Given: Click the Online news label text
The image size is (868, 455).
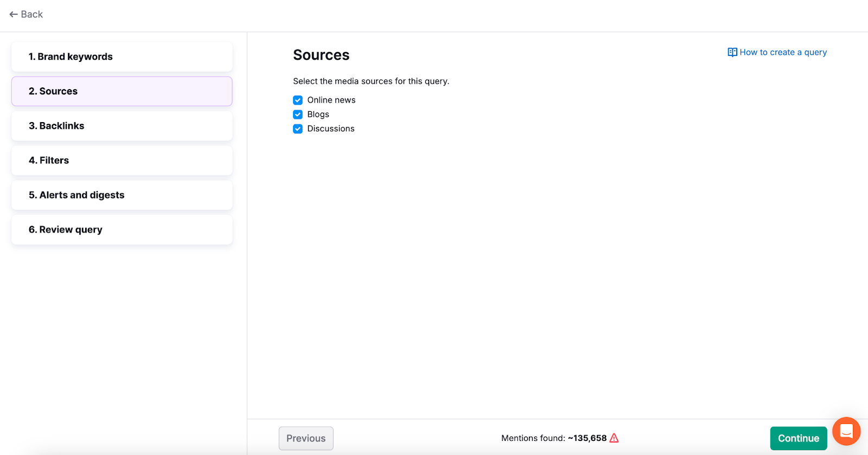Looking at the screenshot, I should [331, 100].
